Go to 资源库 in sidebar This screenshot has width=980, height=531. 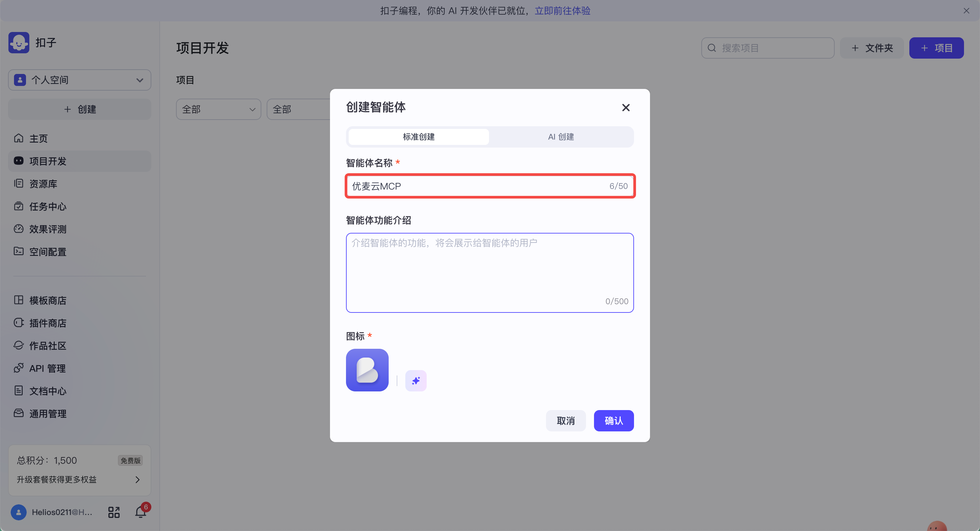(x=80, y=184)
